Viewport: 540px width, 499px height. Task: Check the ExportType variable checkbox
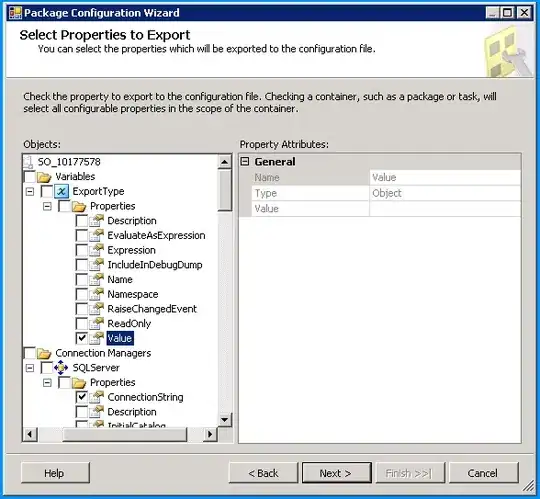(x=47, y=191)
